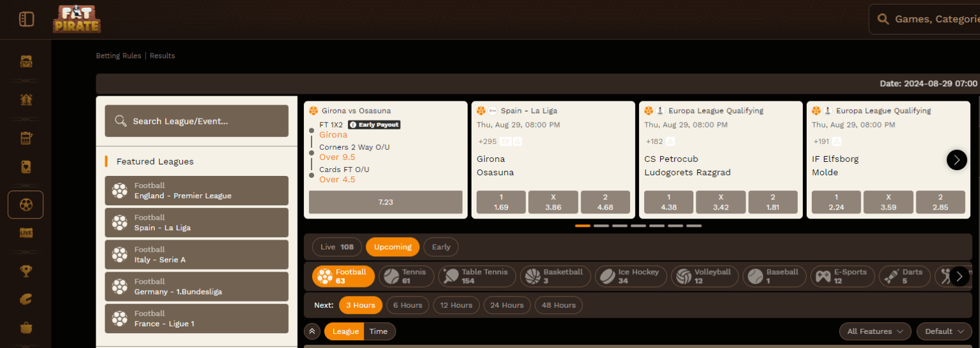Bet on Osasuna win at 4.68
Screen dimensions: 980x348
point(605,202)
